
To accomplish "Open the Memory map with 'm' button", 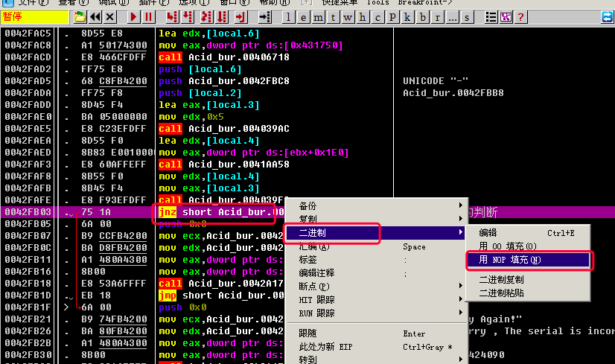I will [x=319, y=17].
